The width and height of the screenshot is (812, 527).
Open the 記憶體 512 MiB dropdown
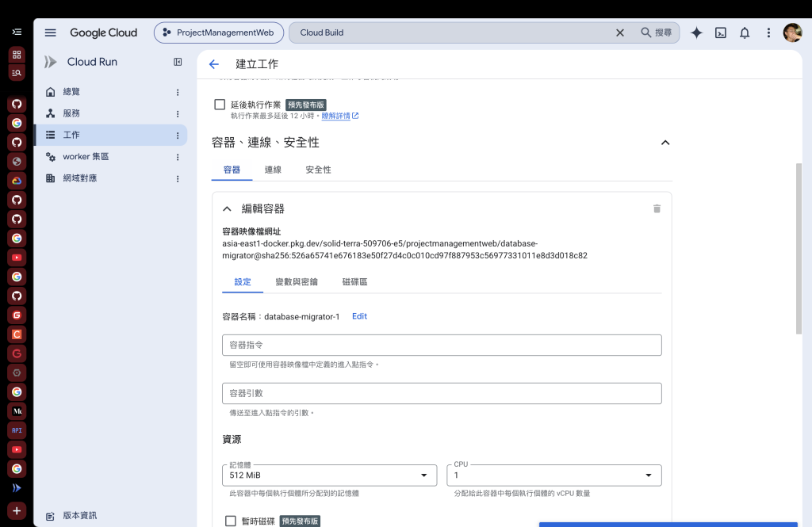[x=329, y=475]
